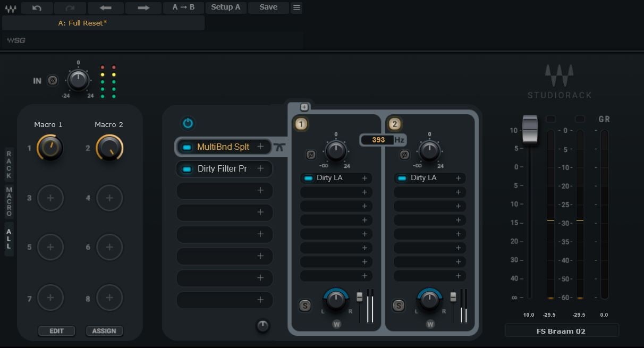Click the previous preset left arrow
Viewport: 644px width, 348px height.
click(x=105, y=7)
